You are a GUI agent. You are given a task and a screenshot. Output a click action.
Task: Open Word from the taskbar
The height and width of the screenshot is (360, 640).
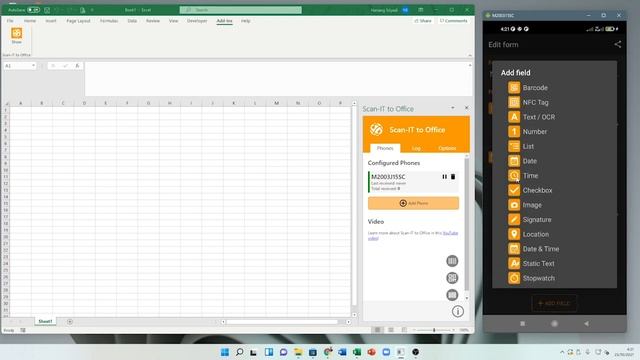click(342, 352)
